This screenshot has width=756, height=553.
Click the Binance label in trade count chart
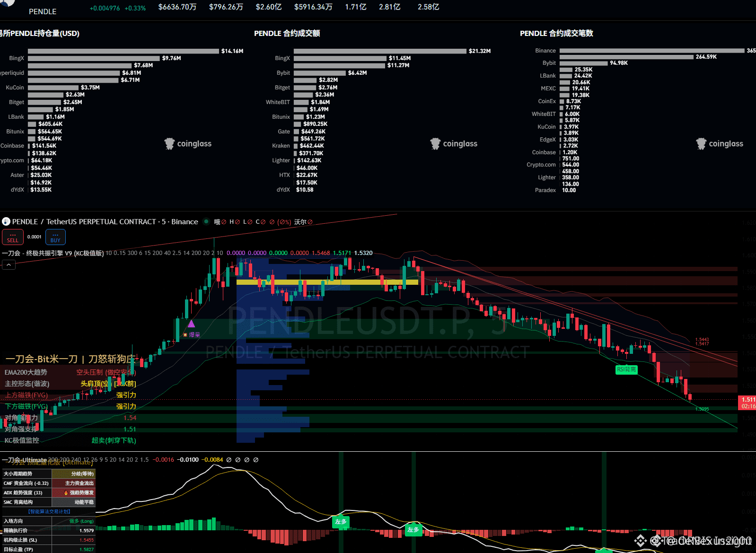point(545,51)
